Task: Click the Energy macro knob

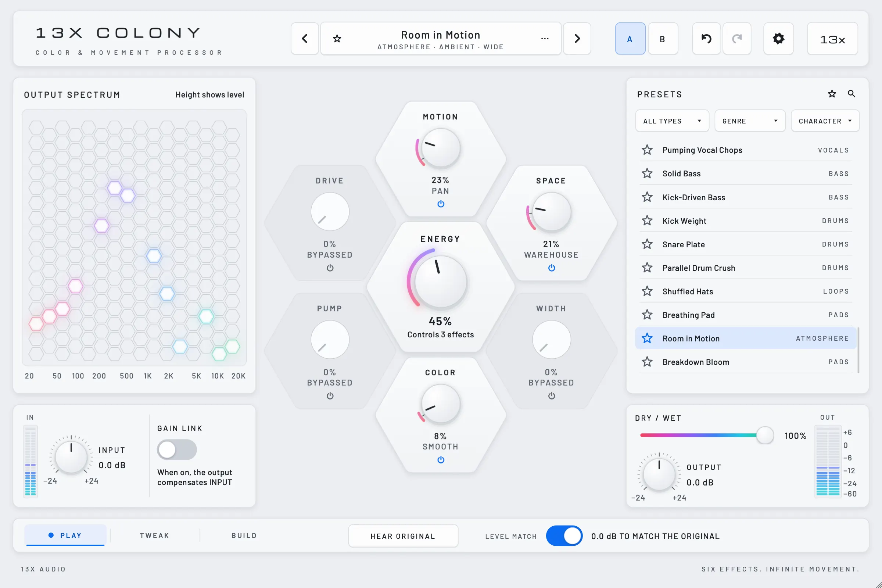Action: (441, 281)
